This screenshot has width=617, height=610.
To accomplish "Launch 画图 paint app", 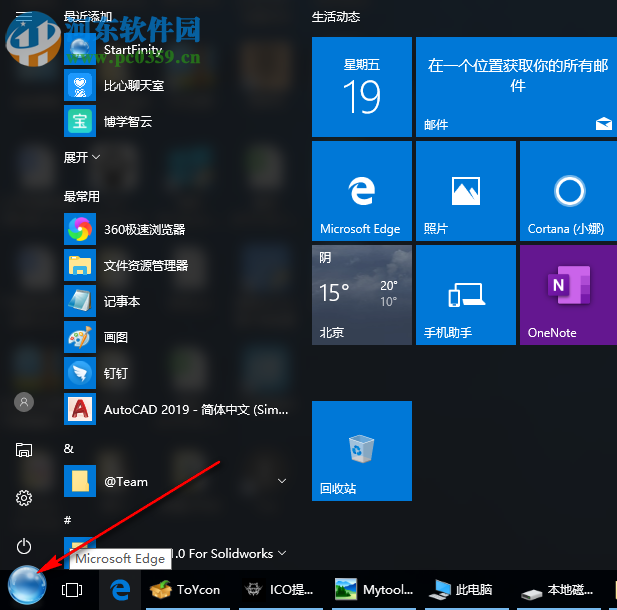I will (x=177, y=337).
